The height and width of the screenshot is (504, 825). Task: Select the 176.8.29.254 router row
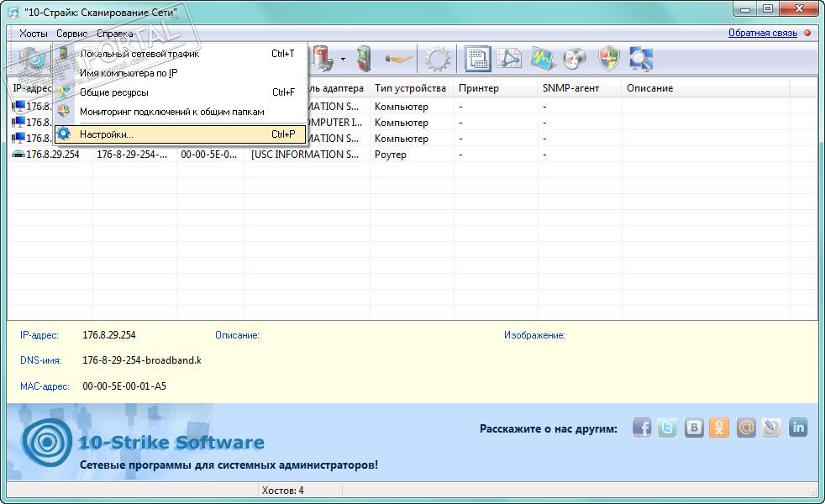coord(412,155)
